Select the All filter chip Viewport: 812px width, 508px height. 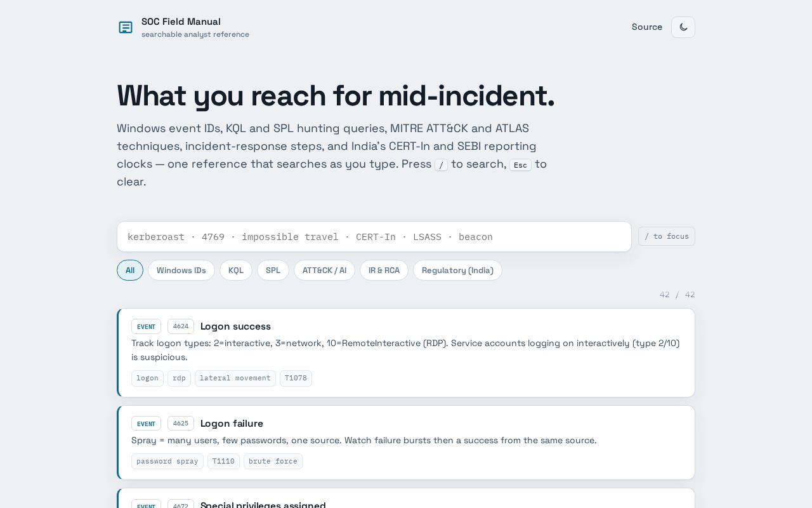130,271
